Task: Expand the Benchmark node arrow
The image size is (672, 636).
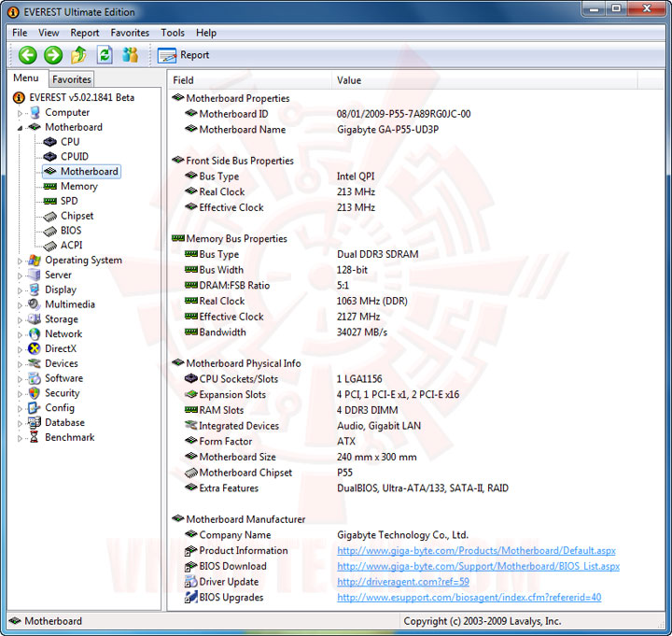Action: pyautogui.click(x=20, y=438)
